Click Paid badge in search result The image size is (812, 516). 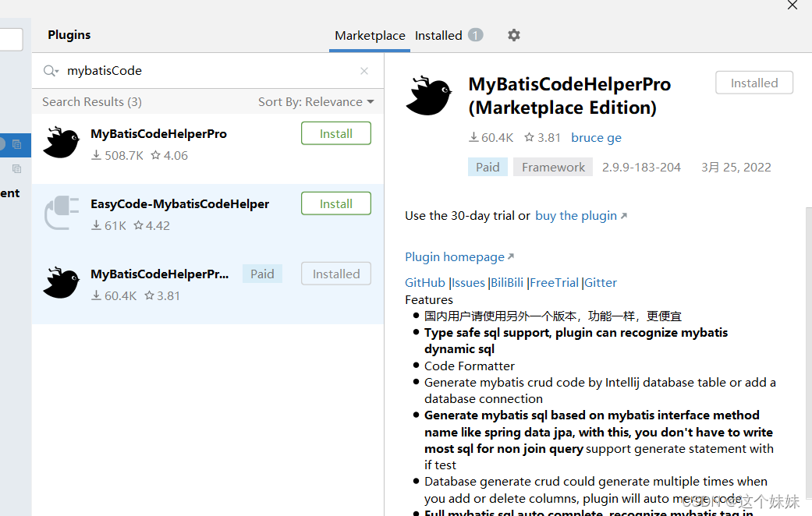point(262,274)
